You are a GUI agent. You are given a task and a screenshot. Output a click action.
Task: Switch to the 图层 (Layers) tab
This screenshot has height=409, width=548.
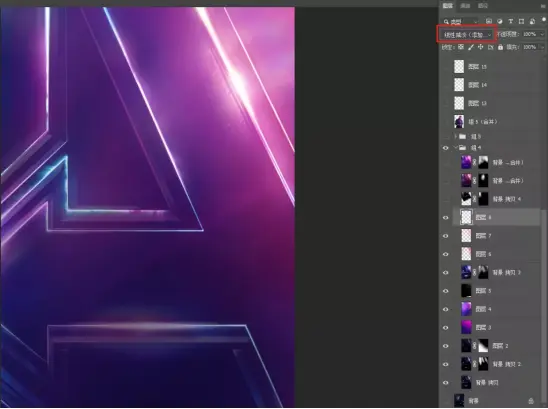pyautogui.click(x=447, y=6)
